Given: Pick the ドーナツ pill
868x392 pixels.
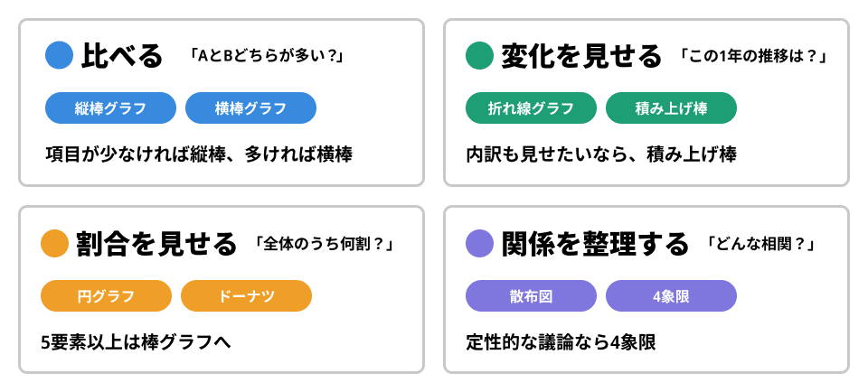Looking at the screenshot, I should [246, 295].
